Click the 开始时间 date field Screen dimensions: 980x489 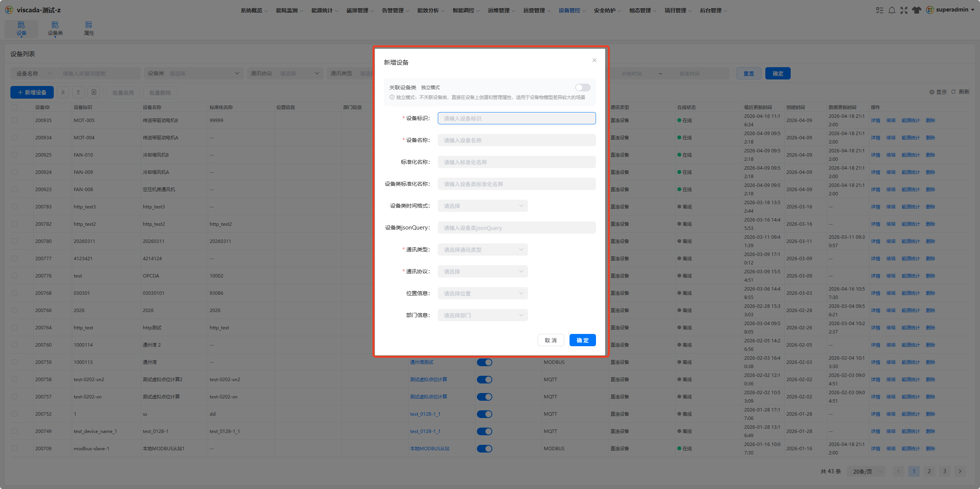[631, 73]
